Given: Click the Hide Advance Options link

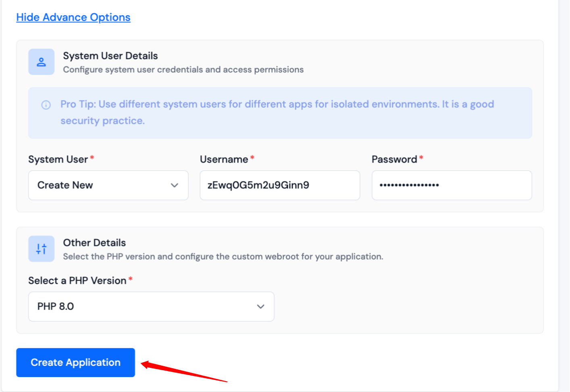Looking at the screenshot, I should pos(73,17).
